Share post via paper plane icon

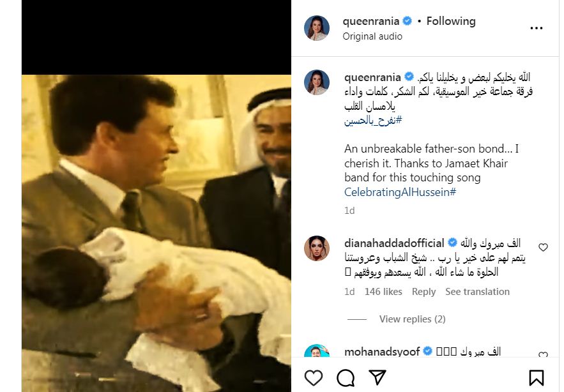click(x=377, y=378)
